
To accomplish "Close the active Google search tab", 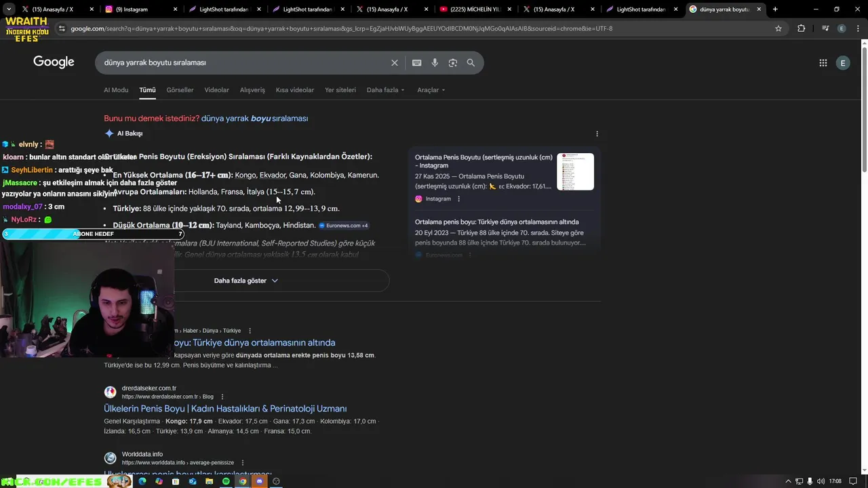I will 759,9.
